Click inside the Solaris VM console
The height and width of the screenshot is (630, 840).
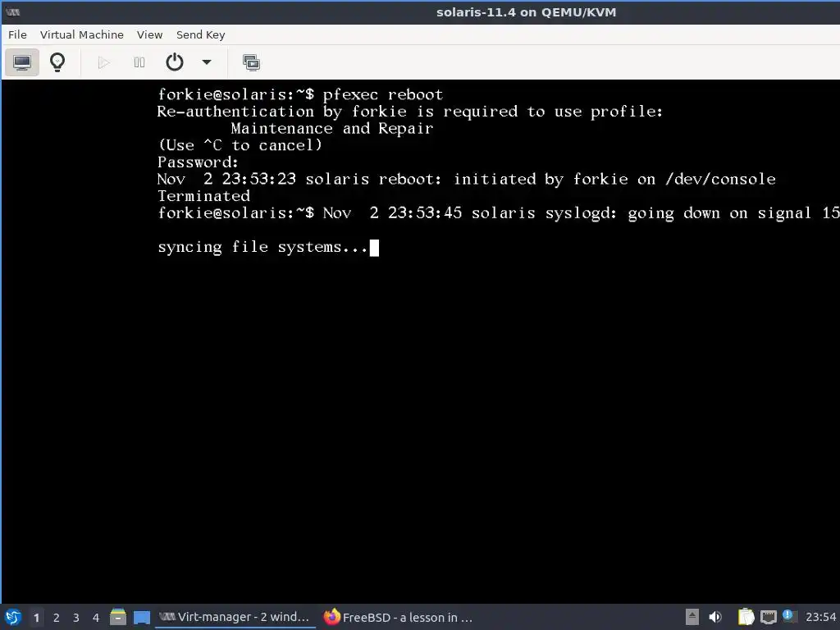421,341
